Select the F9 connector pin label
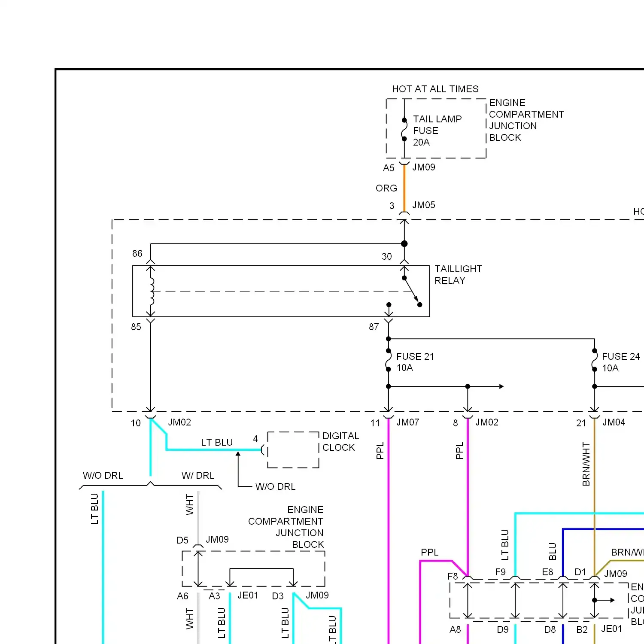Image resolution: width=644 pixels, height=644 pixels. tap(500, 572)
